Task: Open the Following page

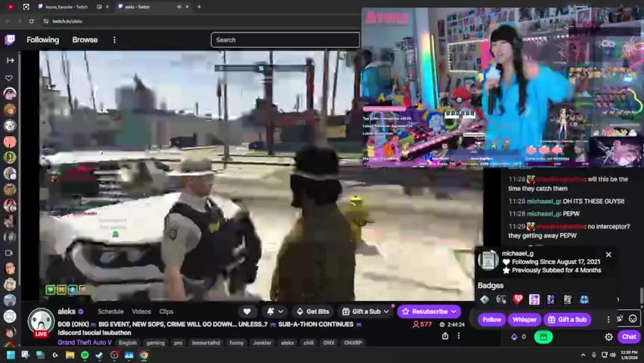Action: pos(43,40)
